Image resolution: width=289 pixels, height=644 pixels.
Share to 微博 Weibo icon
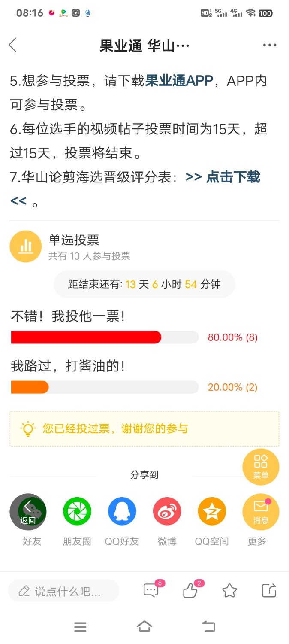click(x=167, y=511)
